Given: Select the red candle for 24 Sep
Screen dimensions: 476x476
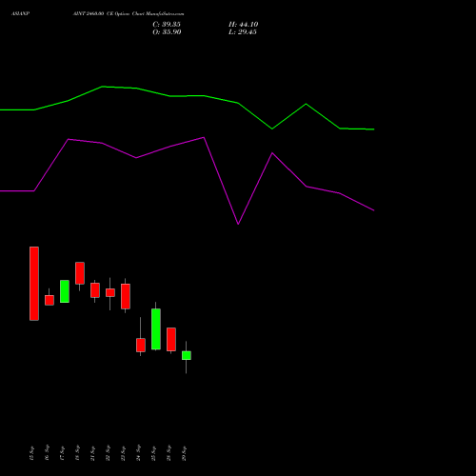Looking at the screenshot, I should pos(141,345).
